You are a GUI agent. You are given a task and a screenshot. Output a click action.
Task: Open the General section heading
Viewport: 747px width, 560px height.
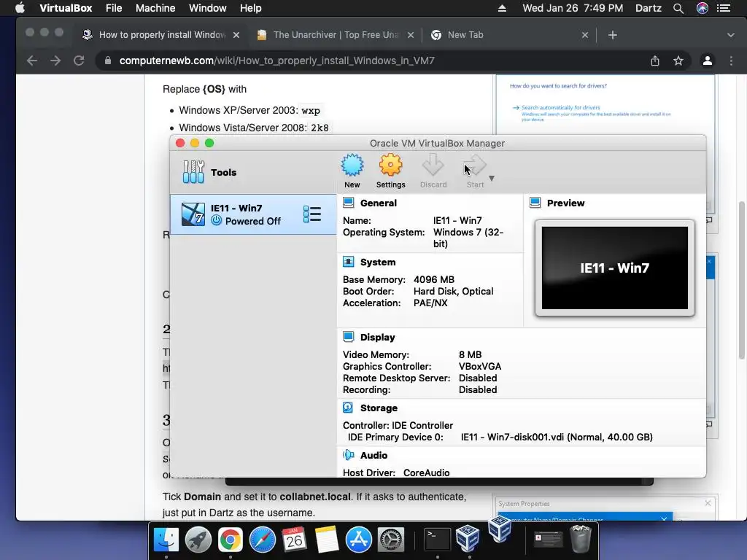pos(379,203)
